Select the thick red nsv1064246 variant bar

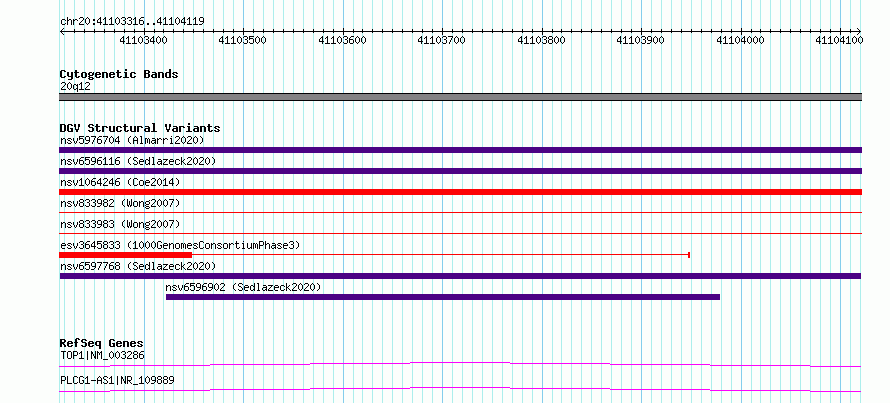[460, 192]
